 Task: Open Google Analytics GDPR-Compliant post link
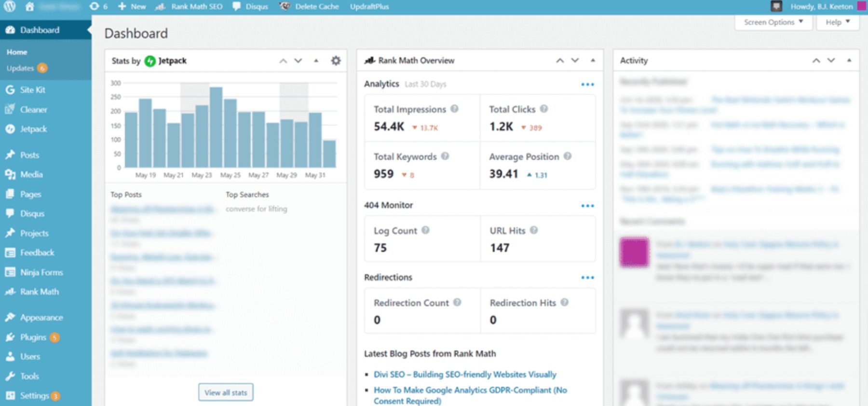click(470, 395)
